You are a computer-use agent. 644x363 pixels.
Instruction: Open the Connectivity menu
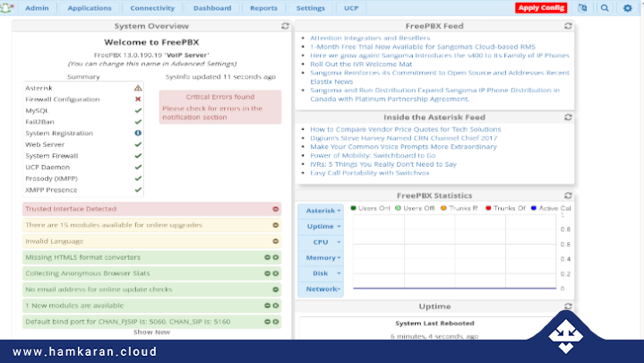(152, 8)
